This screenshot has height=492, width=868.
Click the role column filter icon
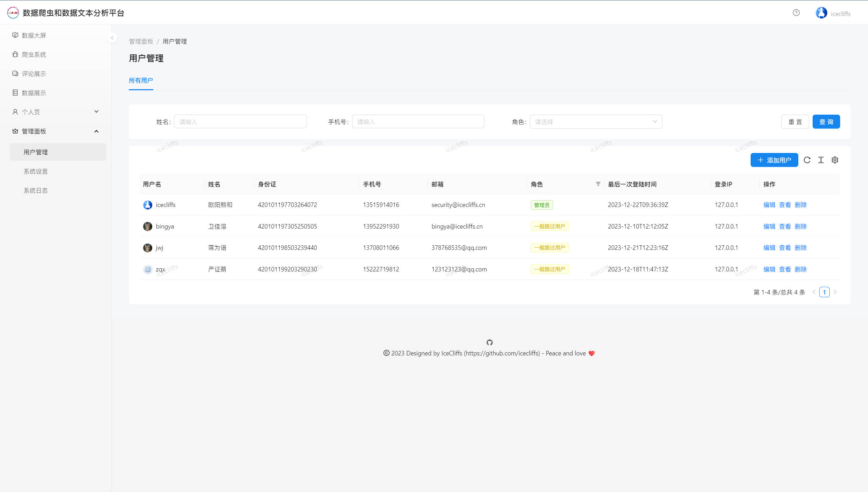(x=598, y=184)
